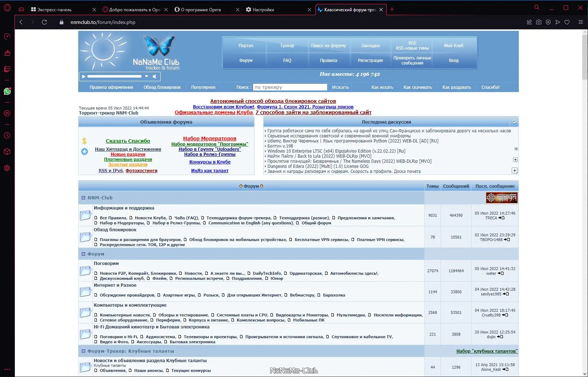Click the Форум header expand arrows
Viewport: 588px width, 377px height.
tap(251, 186)
